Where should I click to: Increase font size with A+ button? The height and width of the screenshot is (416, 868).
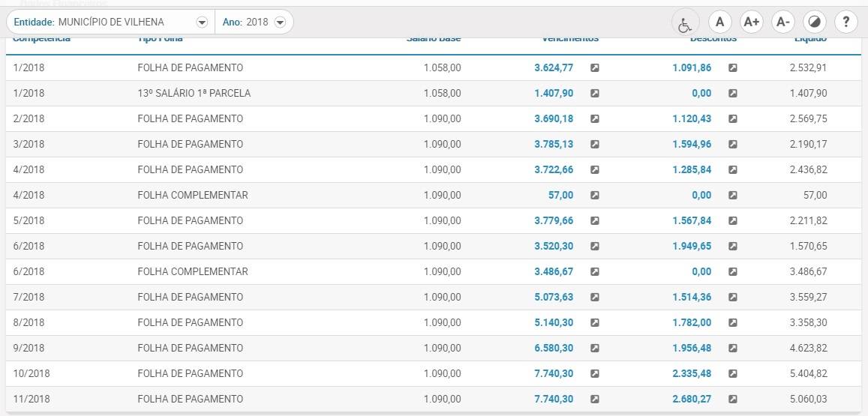coord(751,22)
